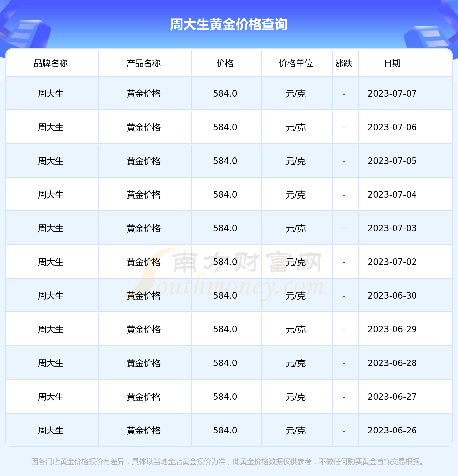Select the 价格 column header
The width and height of the screenshot is (458, 476).
(225, 63)
